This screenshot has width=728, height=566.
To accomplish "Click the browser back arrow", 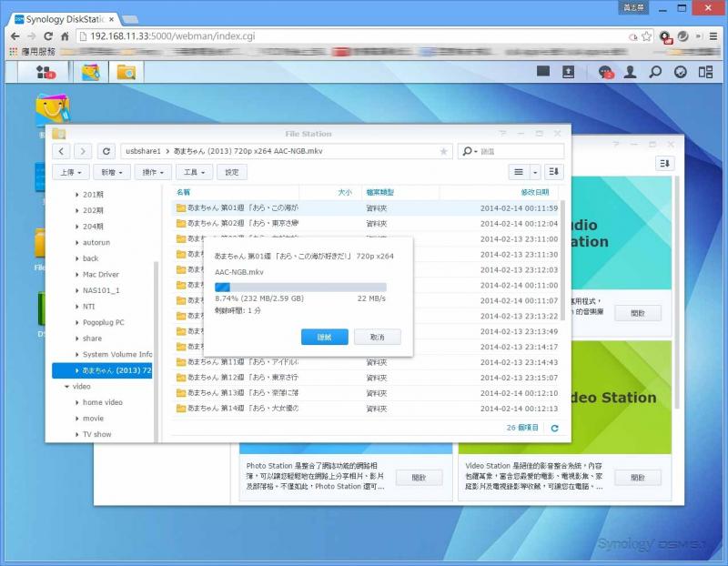I will coord(15,36).
